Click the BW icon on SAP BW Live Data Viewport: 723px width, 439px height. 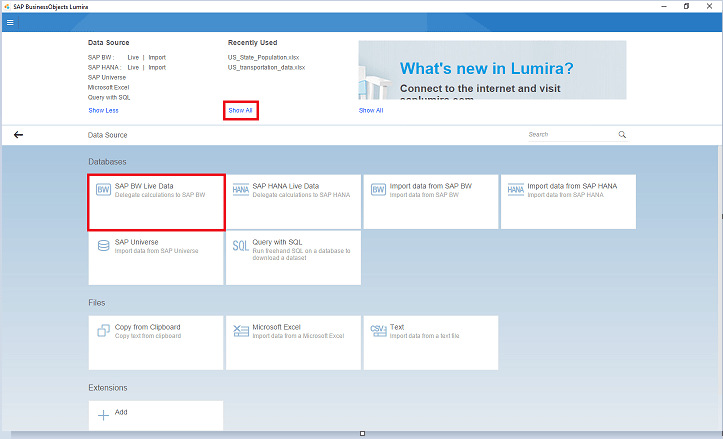pos(103,190)
